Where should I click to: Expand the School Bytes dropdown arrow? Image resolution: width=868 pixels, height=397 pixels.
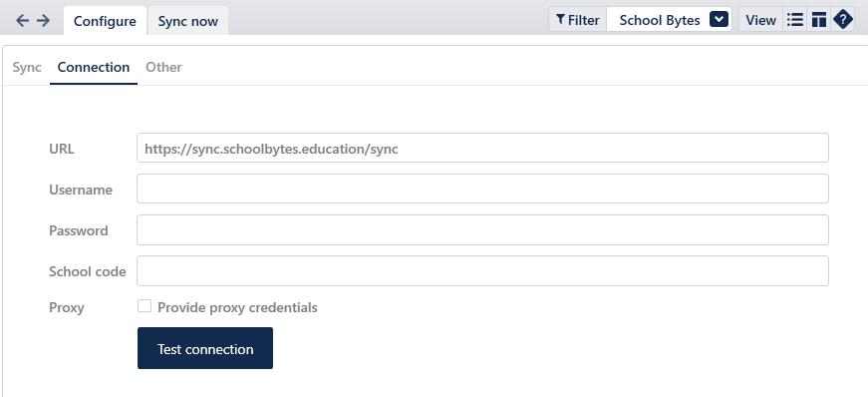[x=719, y=19]
